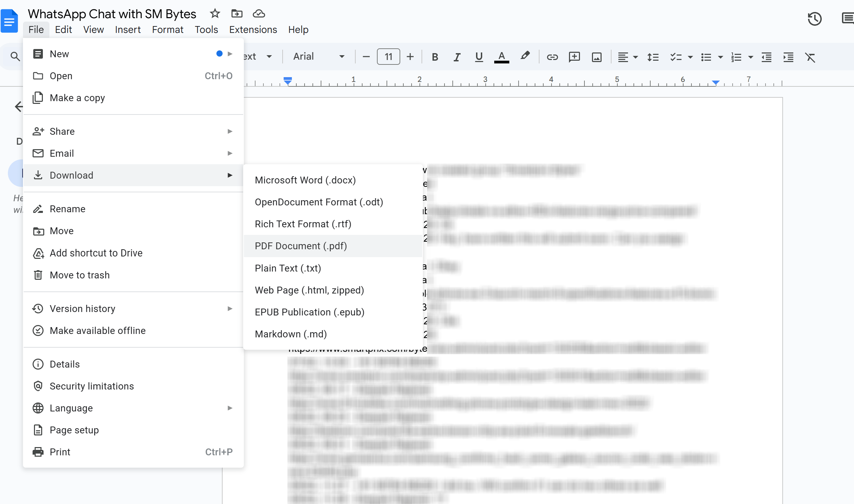Click the Insert image icon
The width and height of the screenshot is (854, 504).
pos(597,57)
